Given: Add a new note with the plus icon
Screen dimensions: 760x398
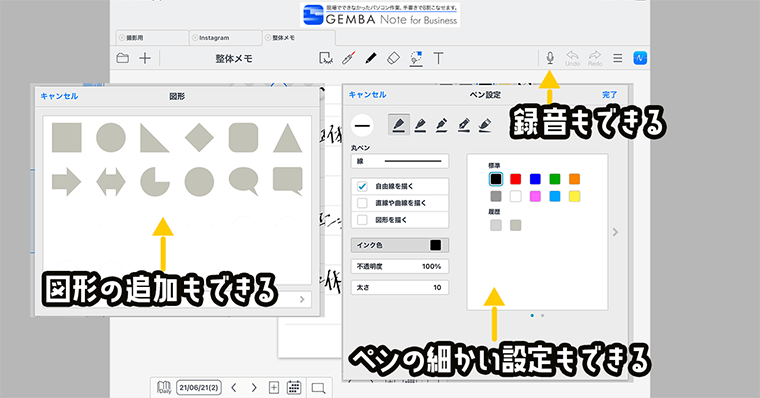Looking at the screenshot, I should [145, 58].
